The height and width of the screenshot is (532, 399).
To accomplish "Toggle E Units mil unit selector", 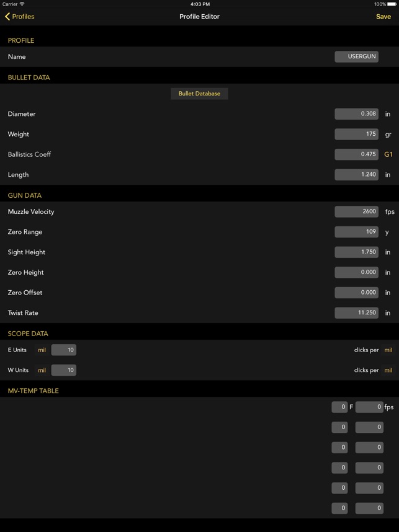I will (42, 350).
